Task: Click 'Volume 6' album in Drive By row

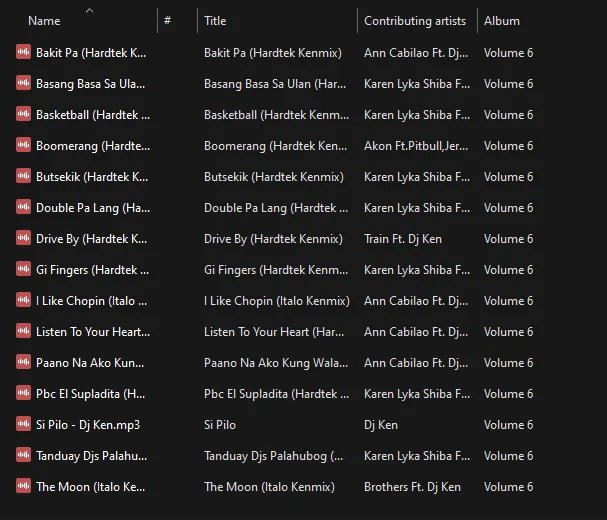Action: click(509, 239)
